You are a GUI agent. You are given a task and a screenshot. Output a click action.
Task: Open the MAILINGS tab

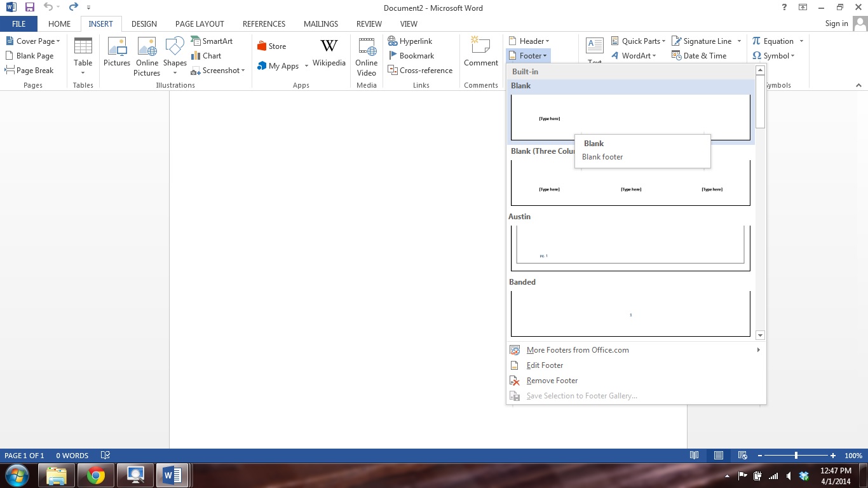(x=321, y=24)
